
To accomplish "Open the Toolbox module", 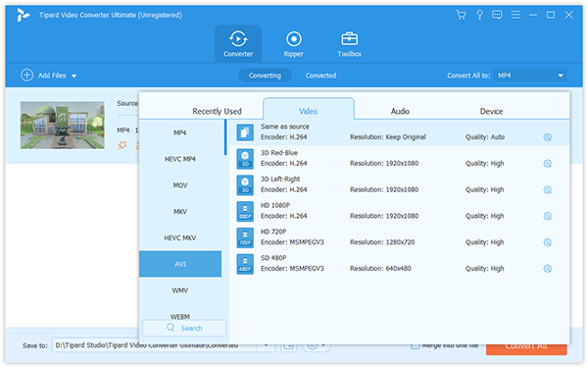I will tap(349, 44).
